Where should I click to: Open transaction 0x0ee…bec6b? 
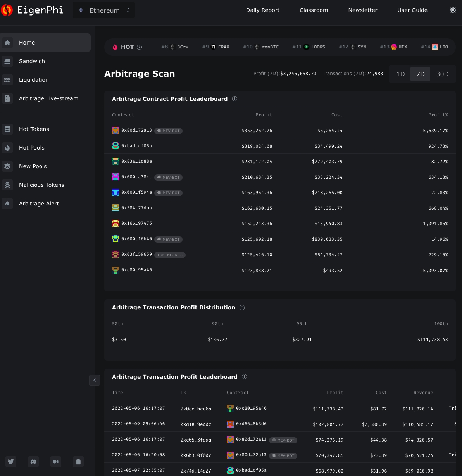pos(196,409)
